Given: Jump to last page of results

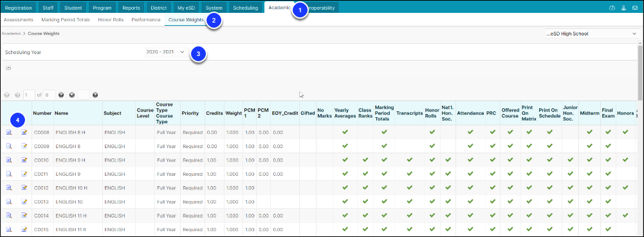Looking at the screenshot, I should pos(72,95).
